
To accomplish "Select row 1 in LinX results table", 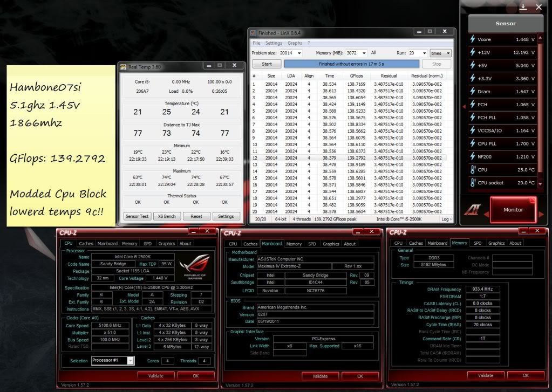I will click(x=349, y=84).
